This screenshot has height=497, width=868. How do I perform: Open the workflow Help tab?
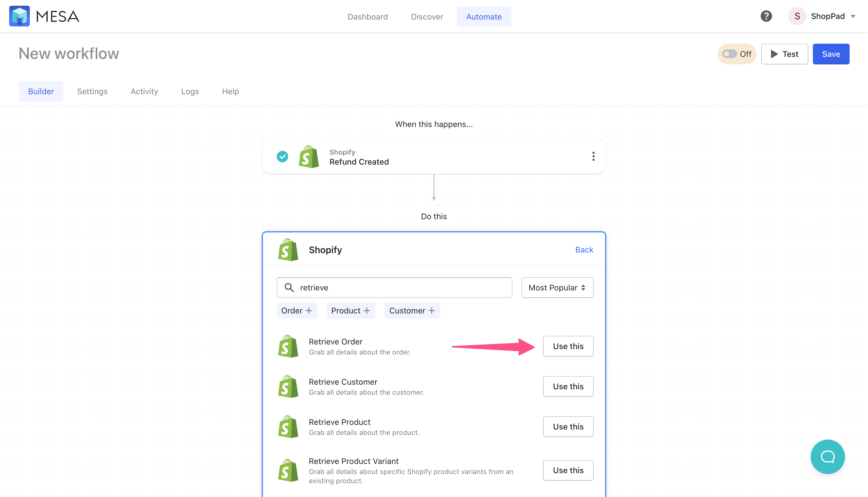pos(230,91)
